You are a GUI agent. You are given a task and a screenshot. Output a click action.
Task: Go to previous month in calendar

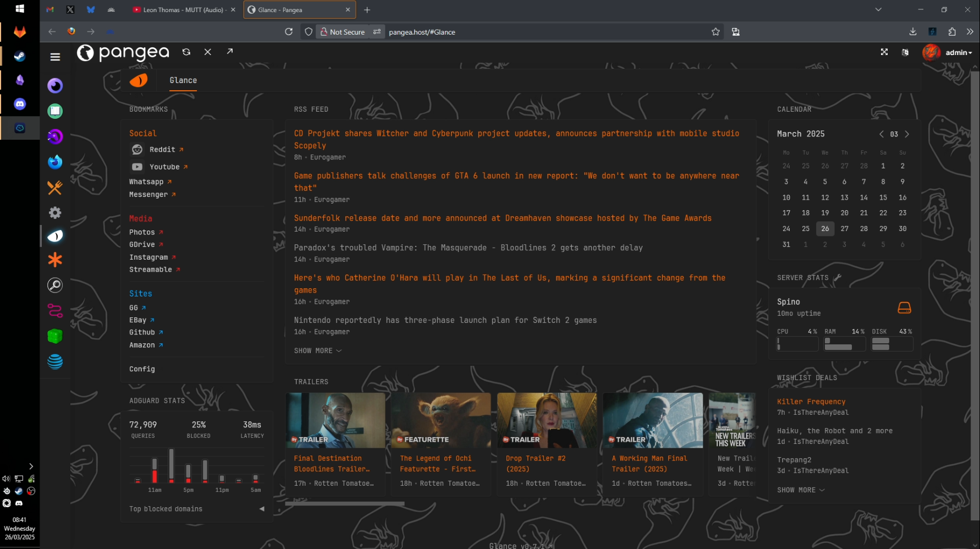(882, 134)
